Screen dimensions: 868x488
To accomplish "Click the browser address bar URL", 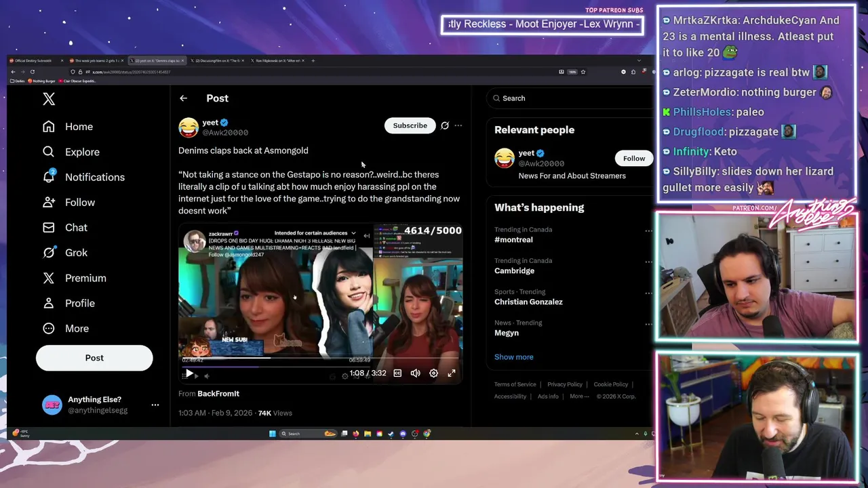I will pos(131,72).
